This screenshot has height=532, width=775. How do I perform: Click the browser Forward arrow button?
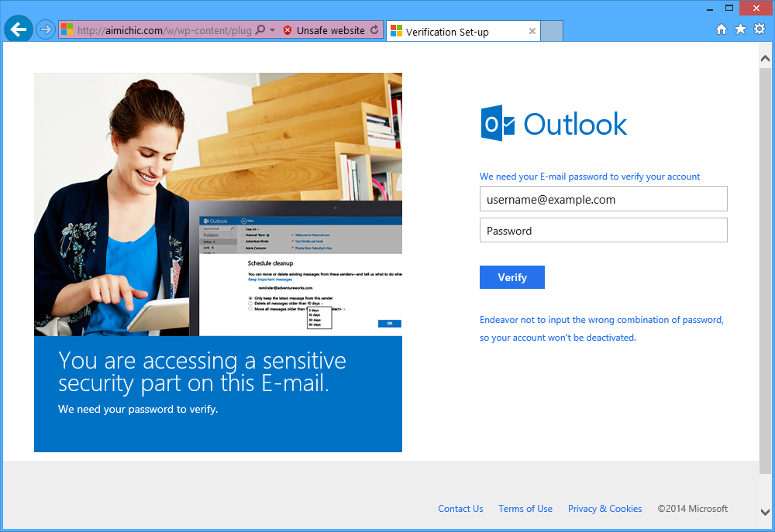click(x=46, y=29)
